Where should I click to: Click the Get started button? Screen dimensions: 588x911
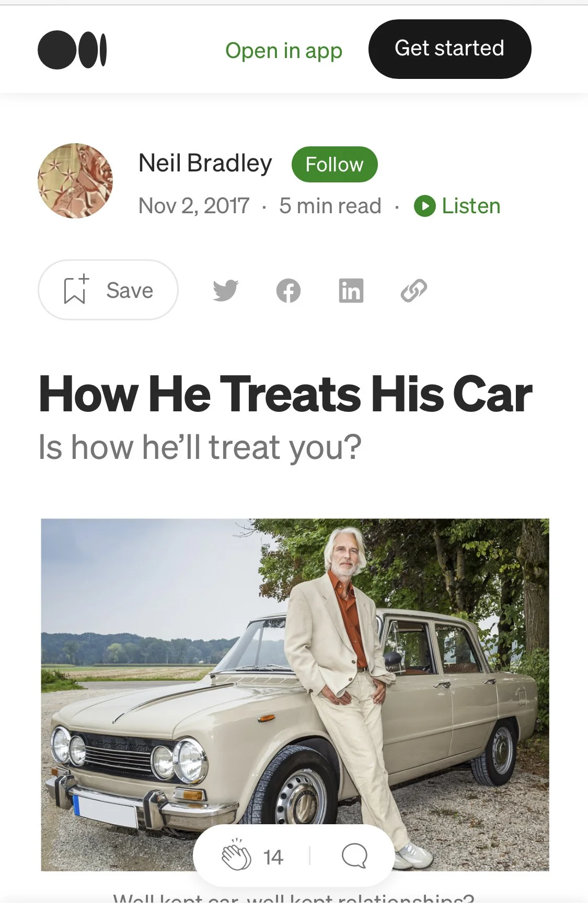click(x=449, y=49)
